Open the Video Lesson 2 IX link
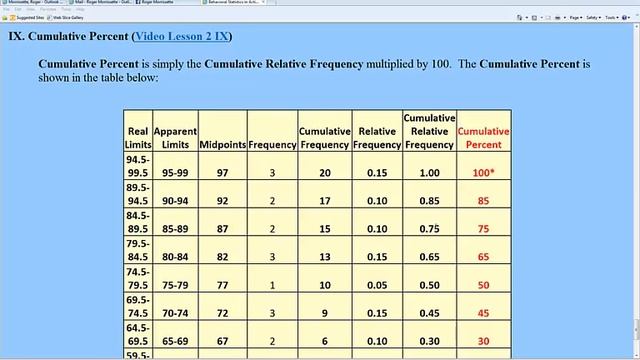Screen dimensions: 640x360 point(182,36)
